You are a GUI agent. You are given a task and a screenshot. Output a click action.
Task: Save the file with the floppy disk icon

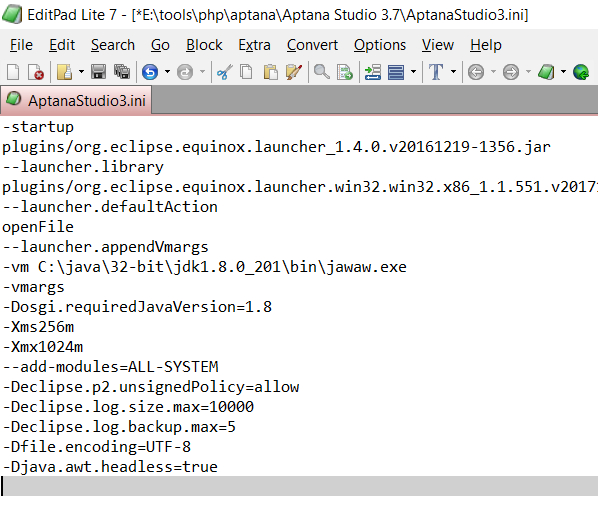click(x=98, y=72)
